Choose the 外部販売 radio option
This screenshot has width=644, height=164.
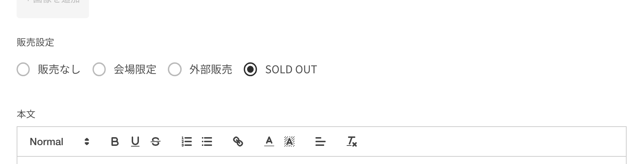point(175,69)
